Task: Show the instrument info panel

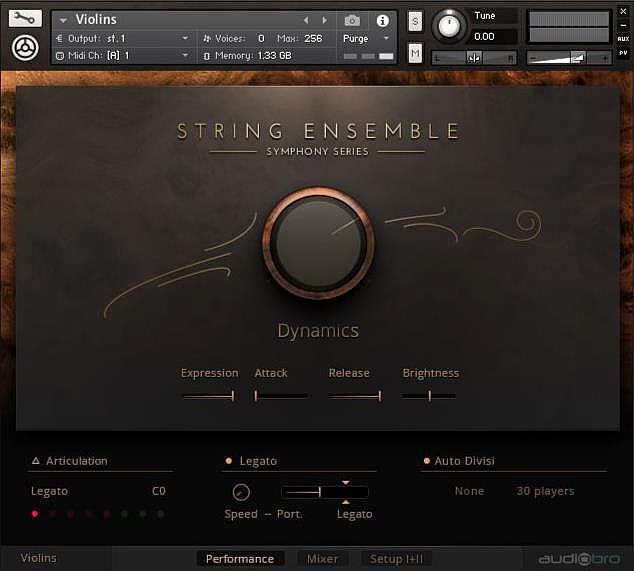Action: point(382,20)
